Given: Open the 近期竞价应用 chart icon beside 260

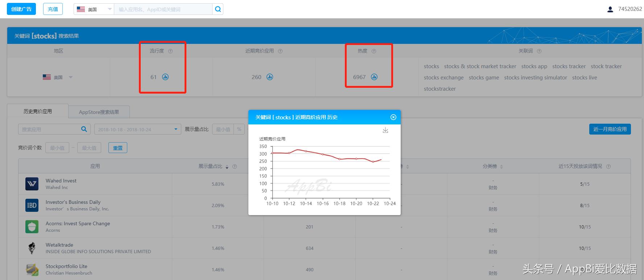Looking at the screenshot, I should coord(270,77).
